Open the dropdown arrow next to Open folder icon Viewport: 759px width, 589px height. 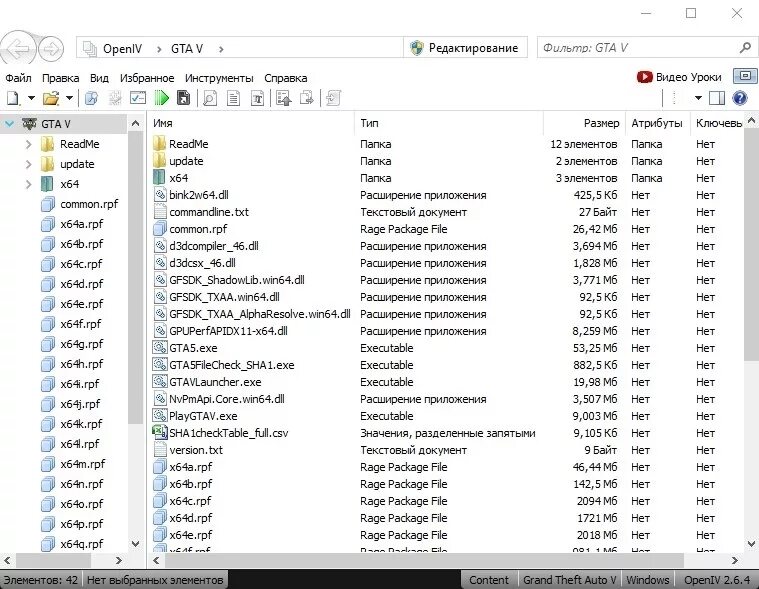(69, 98)
